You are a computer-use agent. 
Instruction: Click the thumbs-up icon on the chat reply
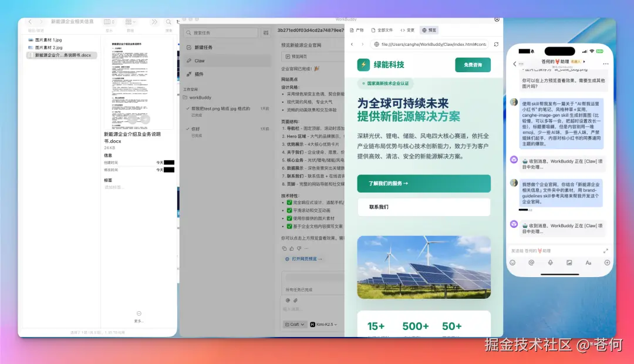tap(292, 248)
